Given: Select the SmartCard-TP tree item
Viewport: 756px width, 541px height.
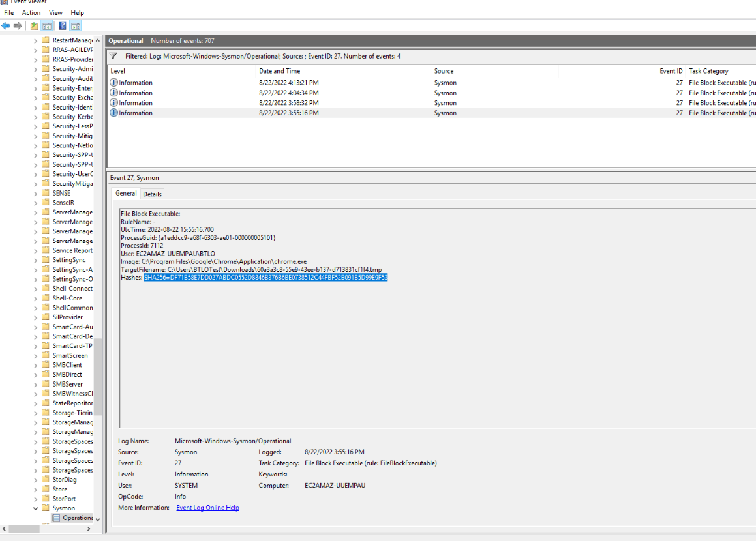Looking at the screenshot, I should coord(72,345).
